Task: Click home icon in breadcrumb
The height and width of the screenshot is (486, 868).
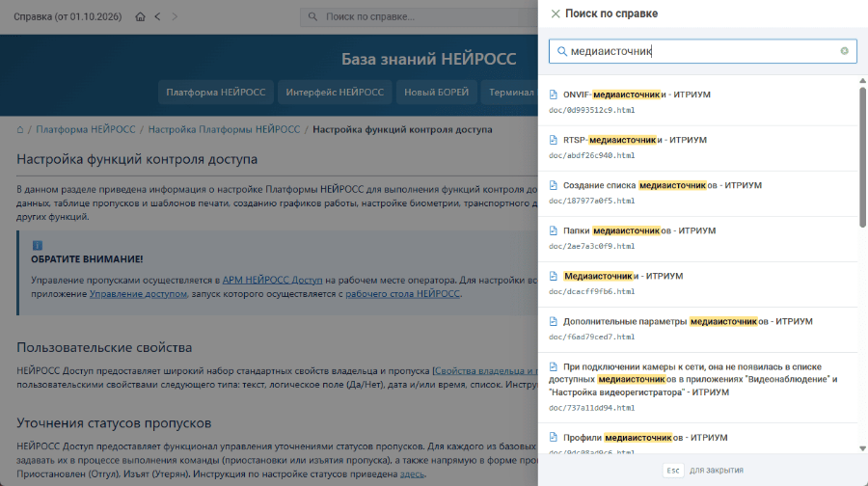Action: (x=20, y=129)
